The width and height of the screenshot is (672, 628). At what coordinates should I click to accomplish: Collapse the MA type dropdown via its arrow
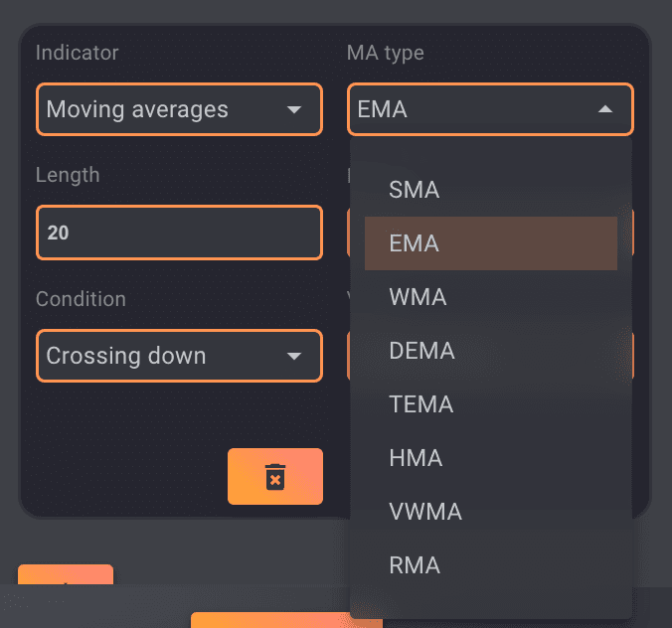tap(605, 109)
